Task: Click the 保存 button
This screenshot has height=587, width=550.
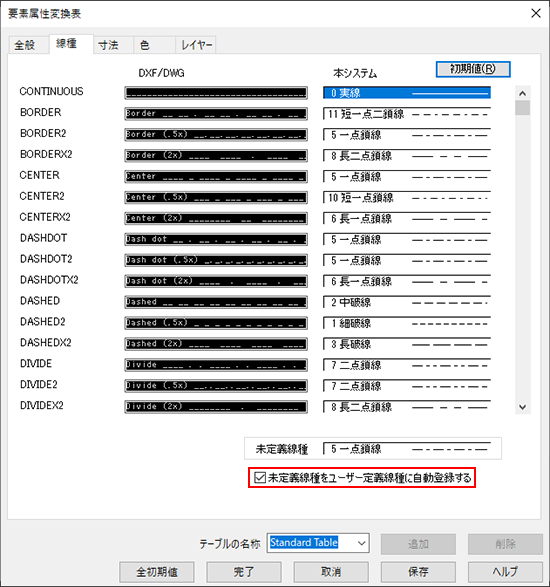Action: click(418, 572)
